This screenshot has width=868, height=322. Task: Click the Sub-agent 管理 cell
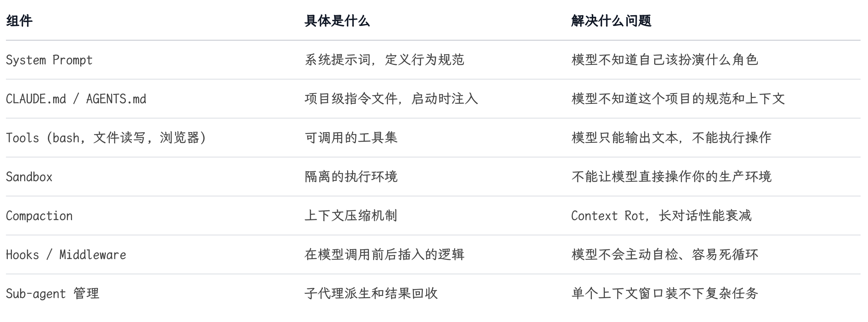pos(52,293)
